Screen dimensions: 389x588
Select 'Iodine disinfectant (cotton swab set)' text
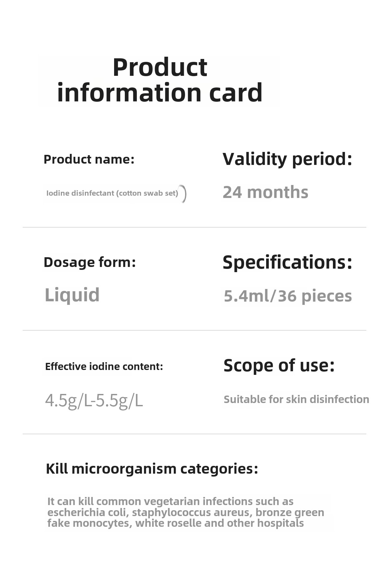click(112, 193)
